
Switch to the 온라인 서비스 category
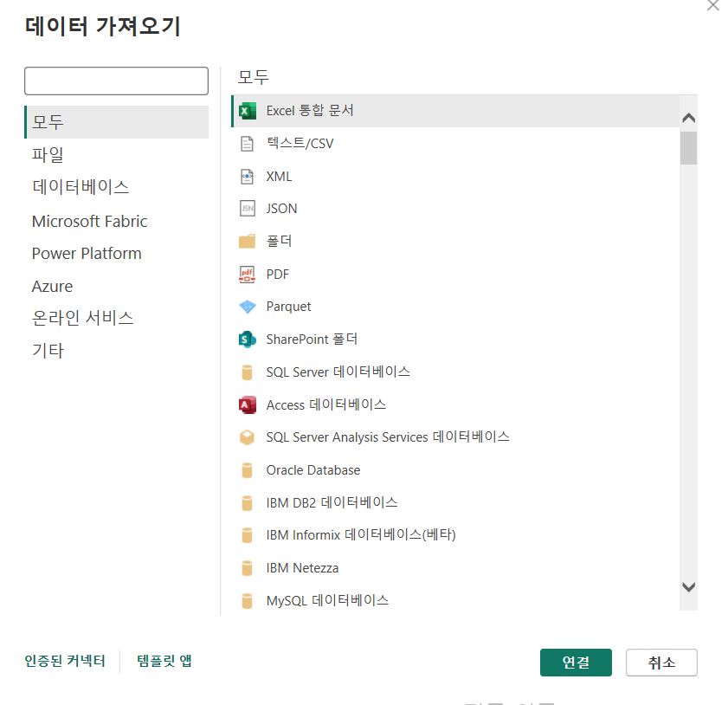[82, 318]
